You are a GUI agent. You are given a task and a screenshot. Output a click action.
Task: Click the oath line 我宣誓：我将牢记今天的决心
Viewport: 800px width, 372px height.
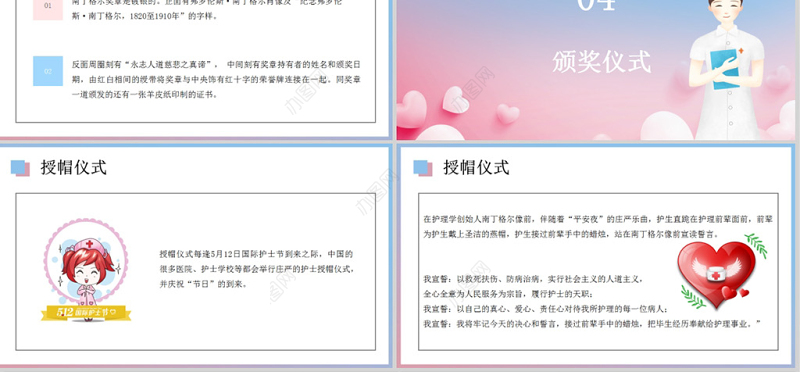point(592,324)
